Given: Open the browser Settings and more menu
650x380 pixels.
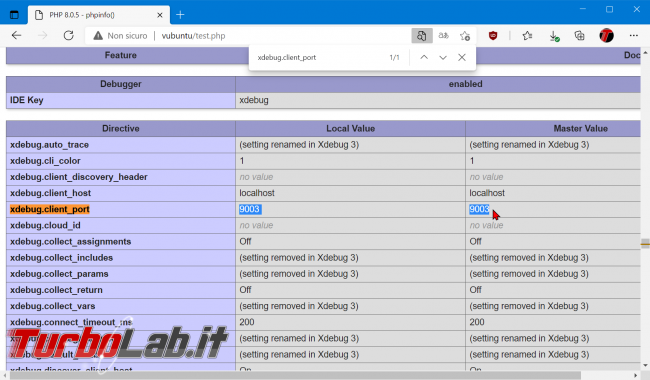Looking at the screenshot, I should pos(633,36).
